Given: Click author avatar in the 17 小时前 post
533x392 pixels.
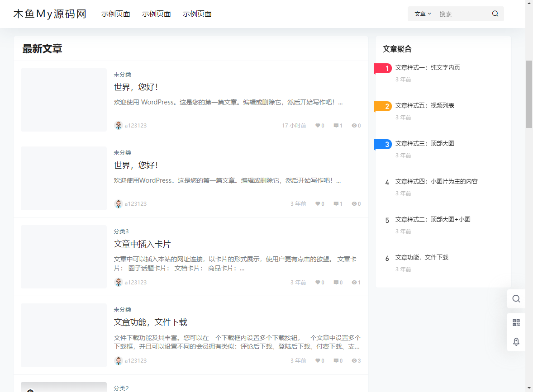Looking at the screenshot, I should [118, 125].
